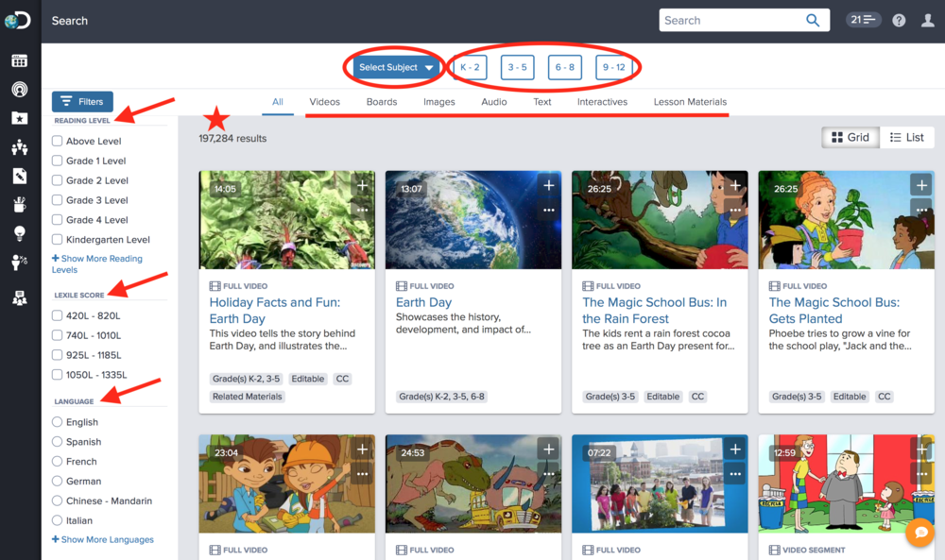Open the starred folder icon in the sidebar
This screenshot has width=945, height=560.
19,118
